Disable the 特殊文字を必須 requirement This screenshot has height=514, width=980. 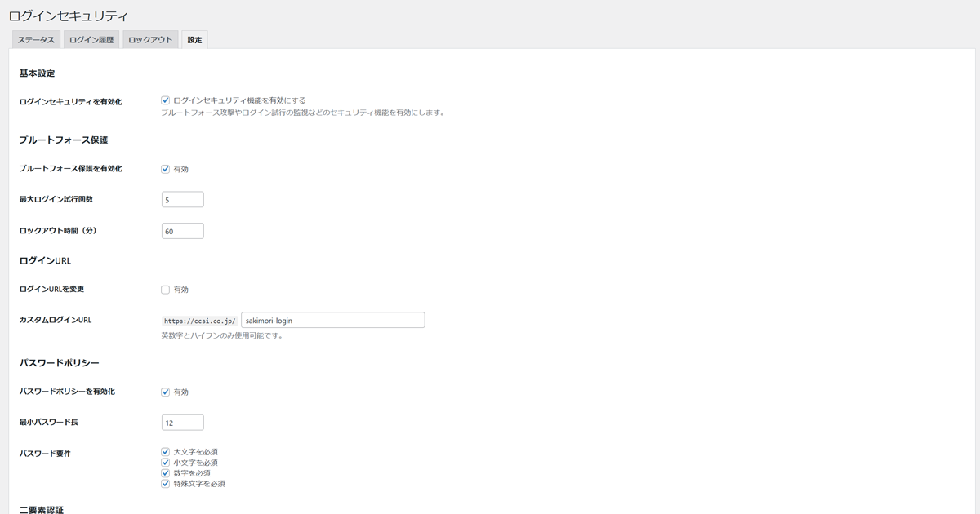tap(166, 484)
